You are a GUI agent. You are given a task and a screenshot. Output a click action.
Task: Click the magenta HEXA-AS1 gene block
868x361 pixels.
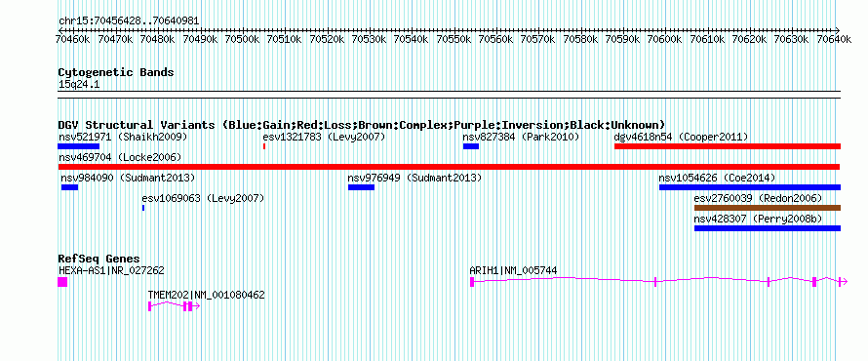click(x=62, y=282)
